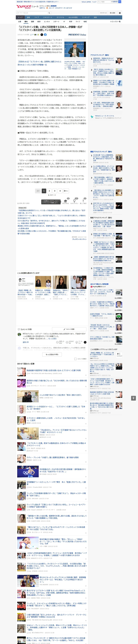
Task: Click the 共感した smiley reaction
Action: coord(57,342)
